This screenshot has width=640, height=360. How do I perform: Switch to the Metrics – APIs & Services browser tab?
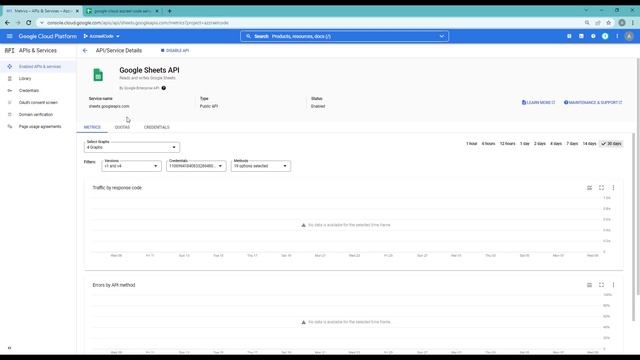(x=41, y=11)
